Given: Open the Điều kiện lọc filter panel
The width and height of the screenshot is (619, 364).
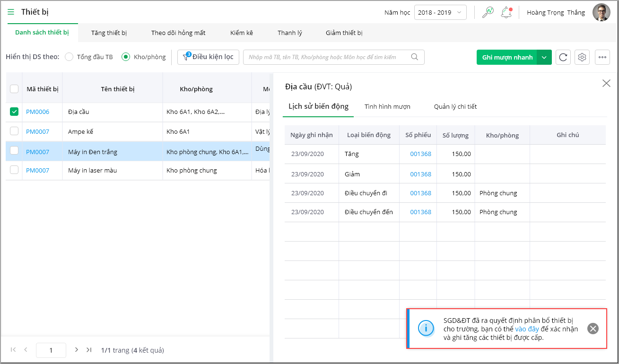Looking at the screenshot, I should pyautogui.click(x=208, y=57).
